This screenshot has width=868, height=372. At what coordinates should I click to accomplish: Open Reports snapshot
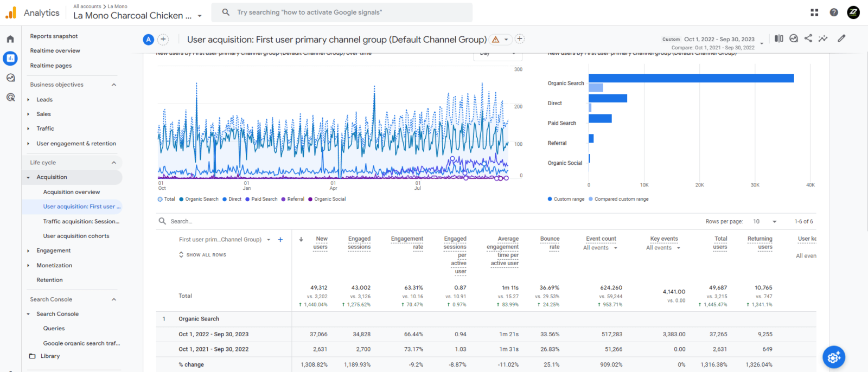(x=54, y=36)
